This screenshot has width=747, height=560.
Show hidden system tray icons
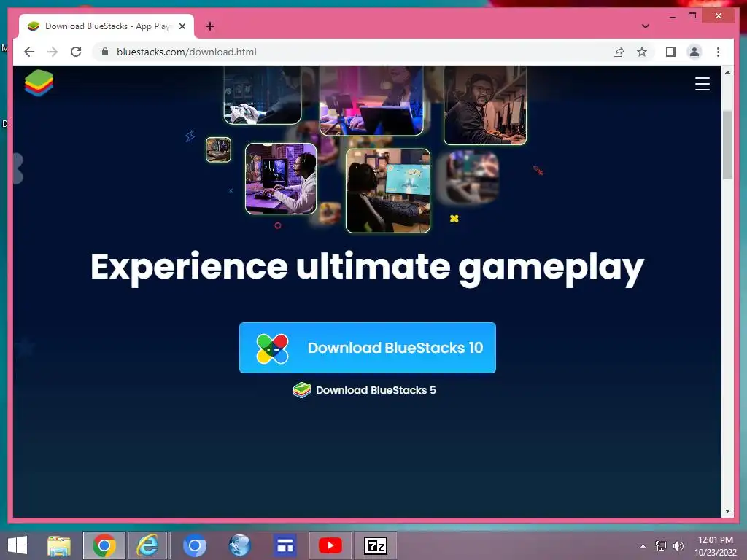pyautogui.click(x=643, y=546)
